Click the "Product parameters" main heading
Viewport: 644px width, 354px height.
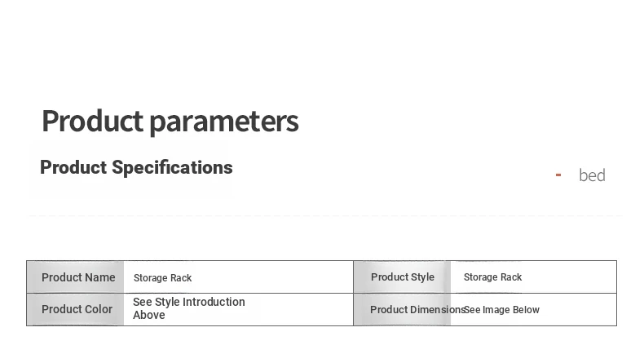tap(170, 122)
